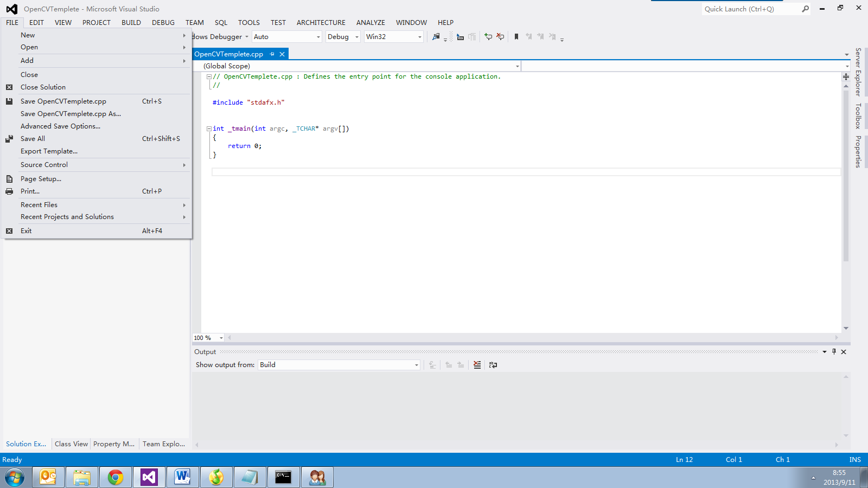Open the ARCHITECTURE menu

(x=321, y=23)
